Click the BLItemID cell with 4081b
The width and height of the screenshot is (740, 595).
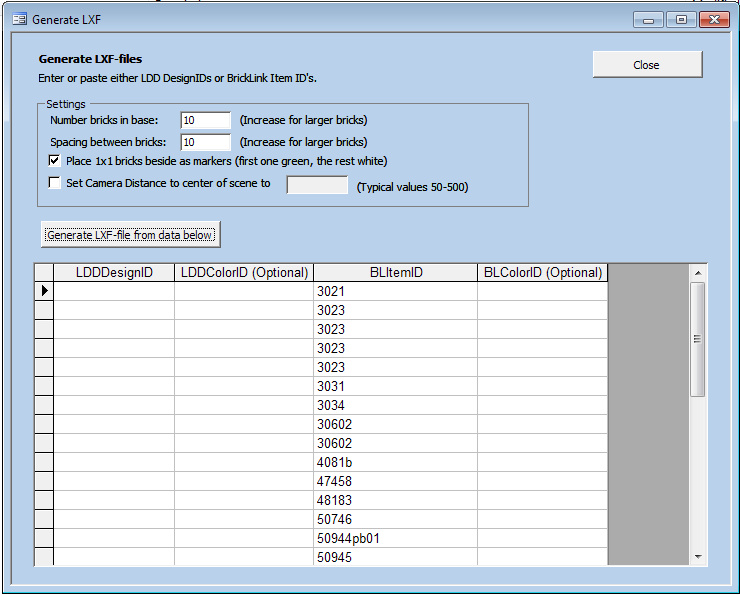pyautogui.click(x=395, y=462)
